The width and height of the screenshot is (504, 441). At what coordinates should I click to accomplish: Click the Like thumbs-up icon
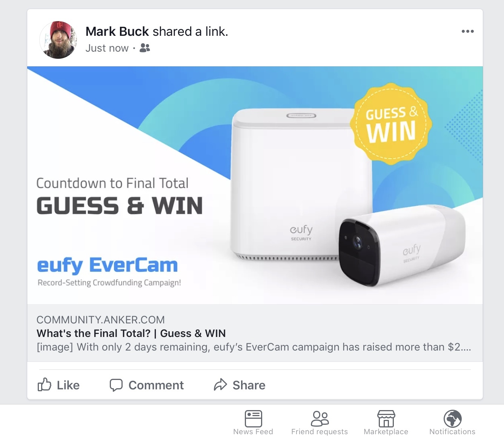point(45,385)
